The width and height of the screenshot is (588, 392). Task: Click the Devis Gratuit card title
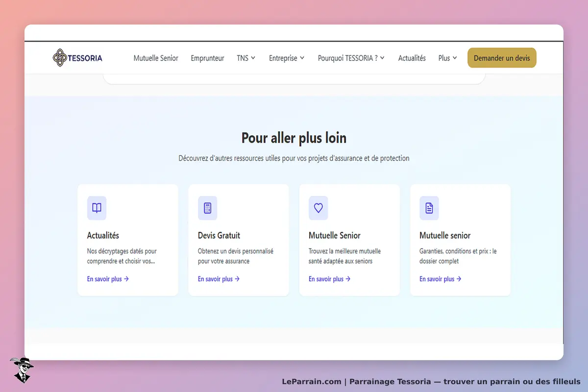click(219, 235)
